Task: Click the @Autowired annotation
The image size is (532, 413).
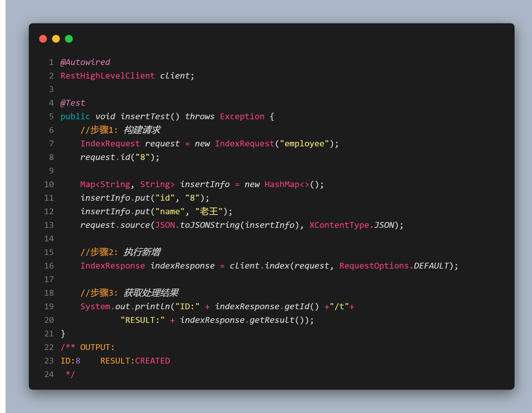Action: coord(85,62)
